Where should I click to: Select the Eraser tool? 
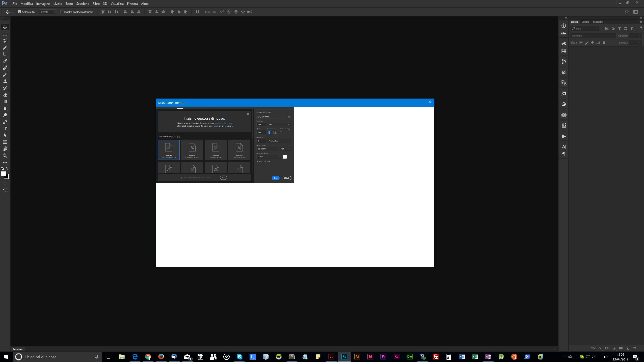point(5,95)
